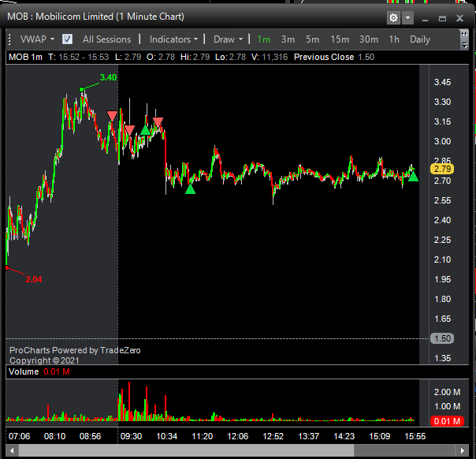This screenshot has height=459, width=476.
Task: Select All Sessions option
Action: pyautogui.click(x=106, y=39)
